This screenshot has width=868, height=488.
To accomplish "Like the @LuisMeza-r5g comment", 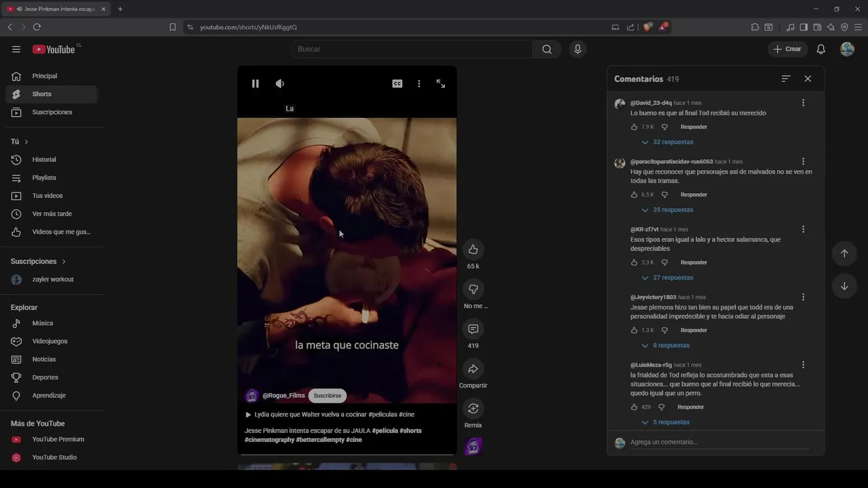I will (x=635, y=407).
